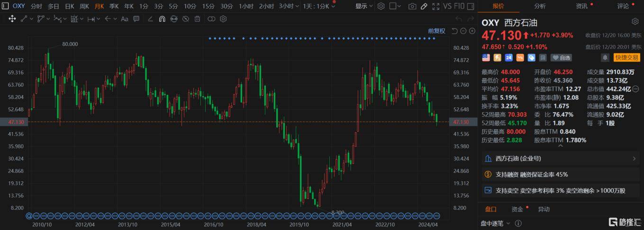Toggle the eye icon beside magnet tool

point(174,19)
